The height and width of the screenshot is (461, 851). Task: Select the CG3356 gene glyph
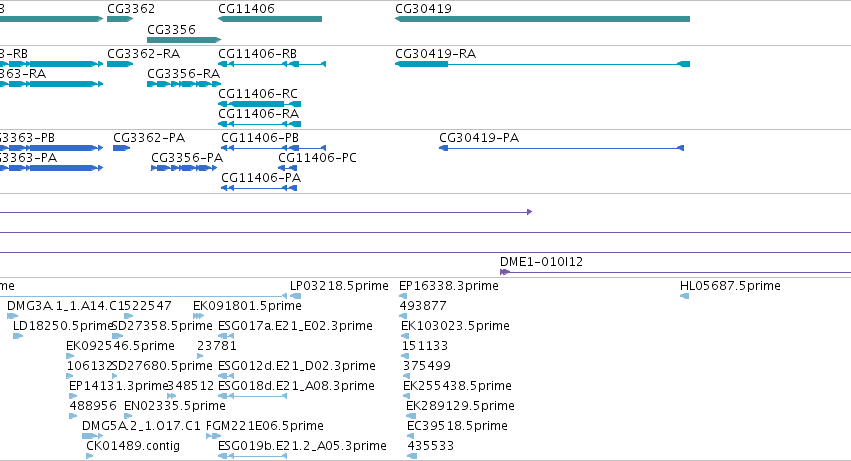click(184, 40)
